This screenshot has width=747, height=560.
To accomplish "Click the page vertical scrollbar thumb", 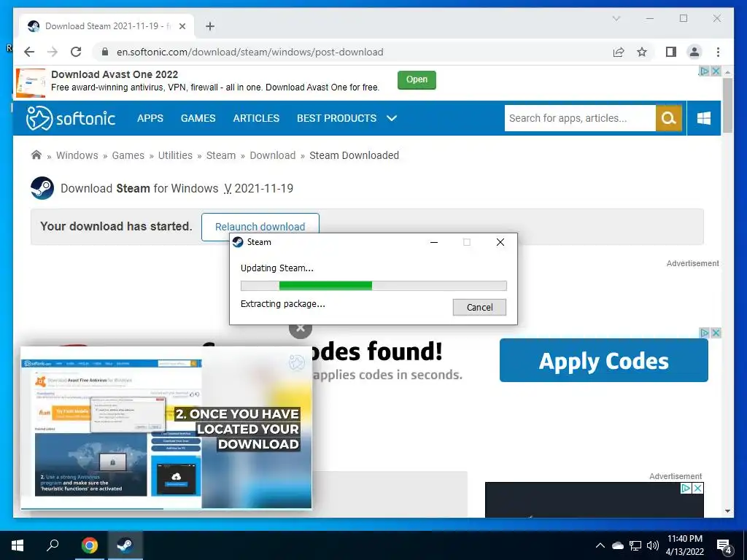I will [727, 105].
